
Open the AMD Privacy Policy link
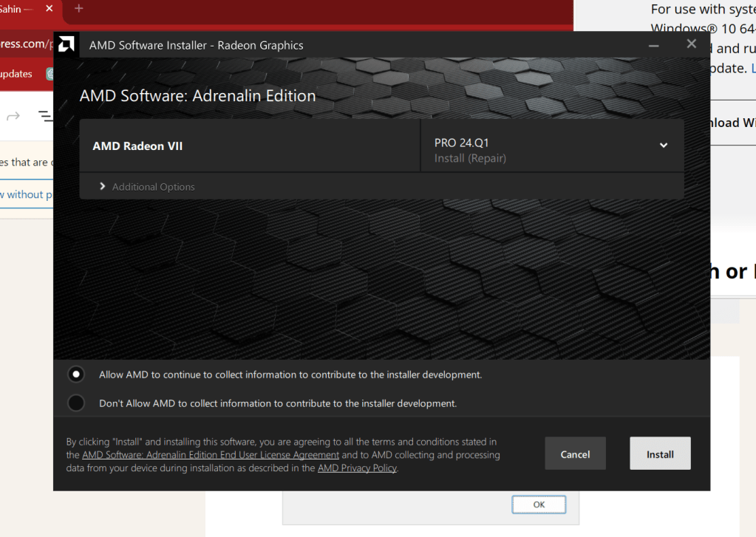(357, 468)
